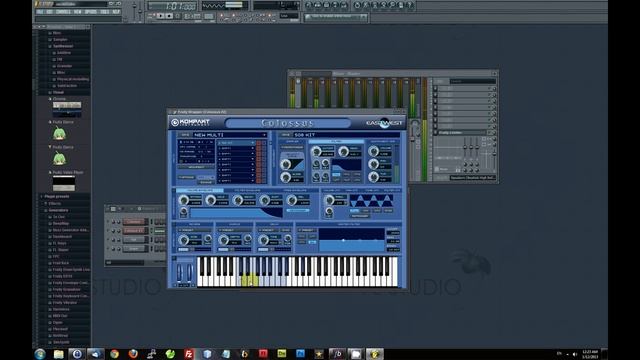Viewport: 640px width, 360px height.
Task: Open the OPTIONS menu
Action: (91, 12)
